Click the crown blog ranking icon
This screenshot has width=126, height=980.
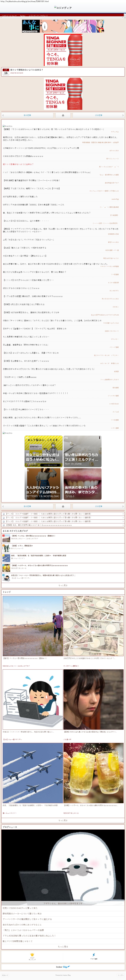(x=32, y=956)
